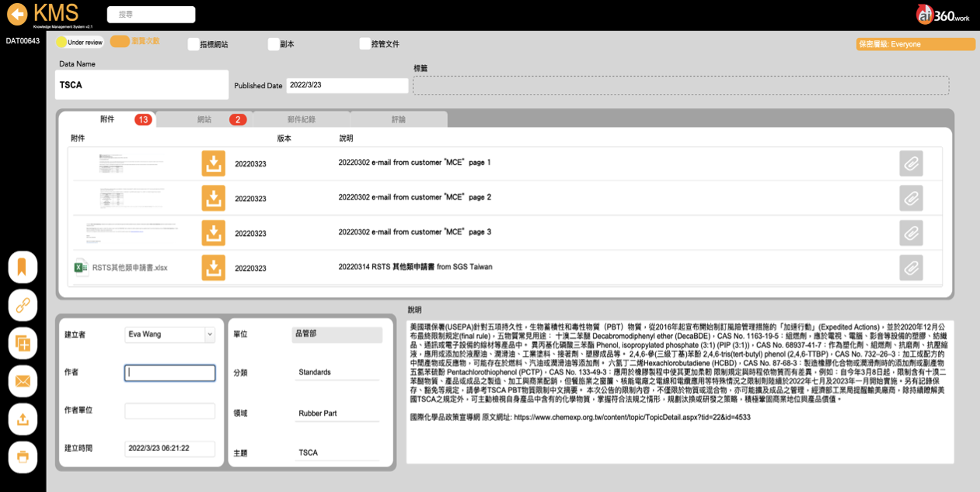Check the 副本 checkbox

[x=274, y=44]
